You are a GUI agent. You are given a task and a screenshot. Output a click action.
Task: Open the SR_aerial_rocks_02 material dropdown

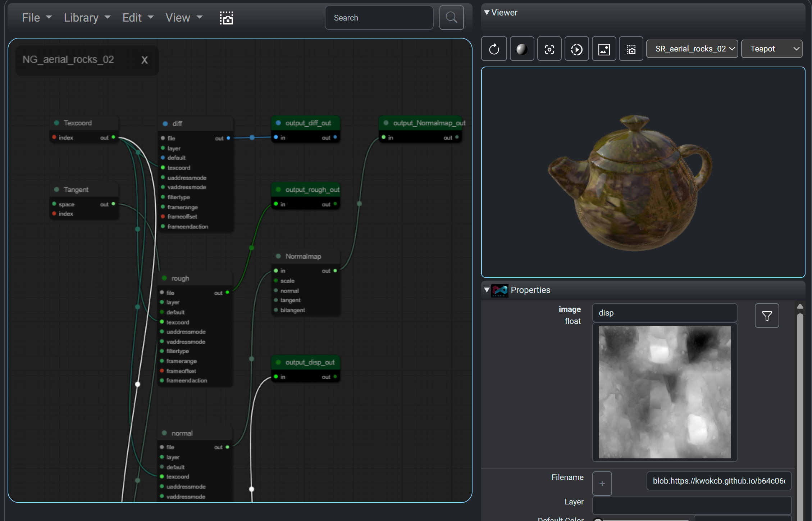click(x=692, y=49)
